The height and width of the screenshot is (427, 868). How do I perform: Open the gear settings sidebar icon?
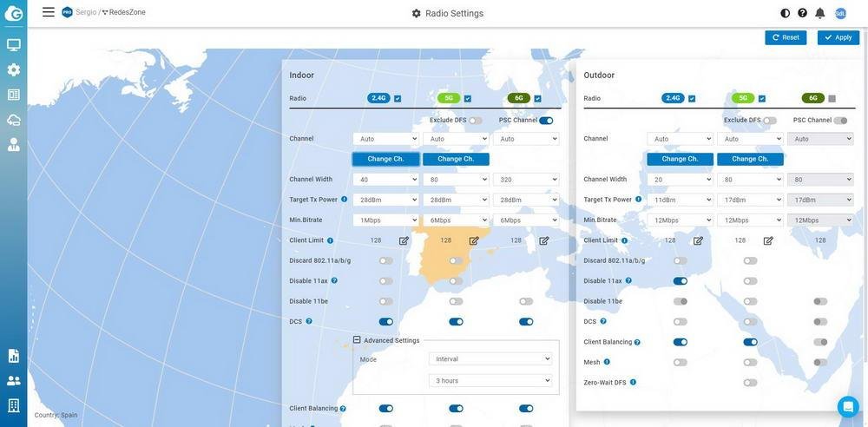[x=13, y=69]
